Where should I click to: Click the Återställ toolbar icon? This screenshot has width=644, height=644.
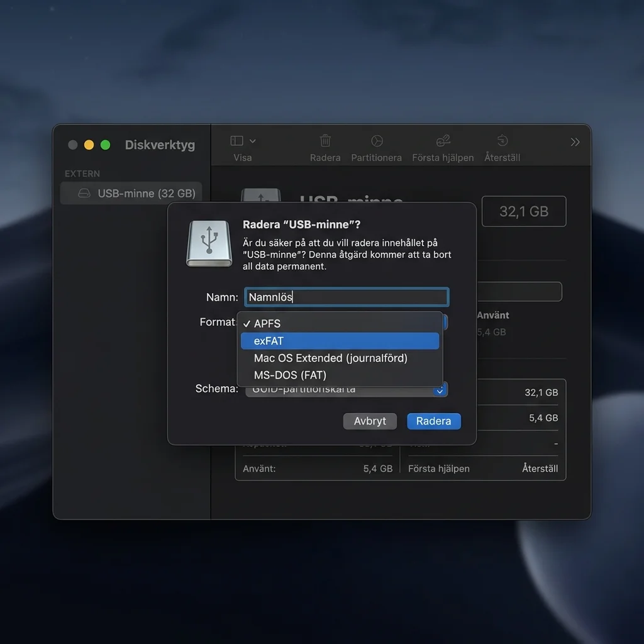coord(502,141)
